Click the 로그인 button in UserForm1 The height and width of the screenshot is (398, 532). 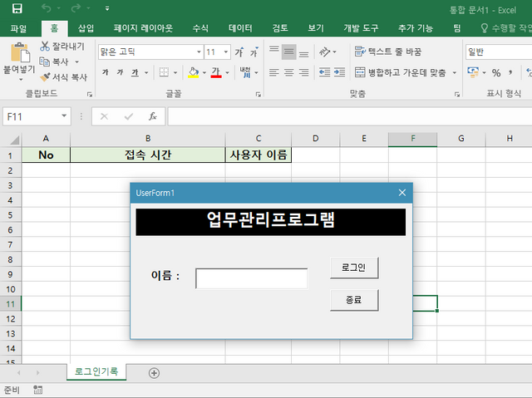pyautogui.click(x=354, y=268)
